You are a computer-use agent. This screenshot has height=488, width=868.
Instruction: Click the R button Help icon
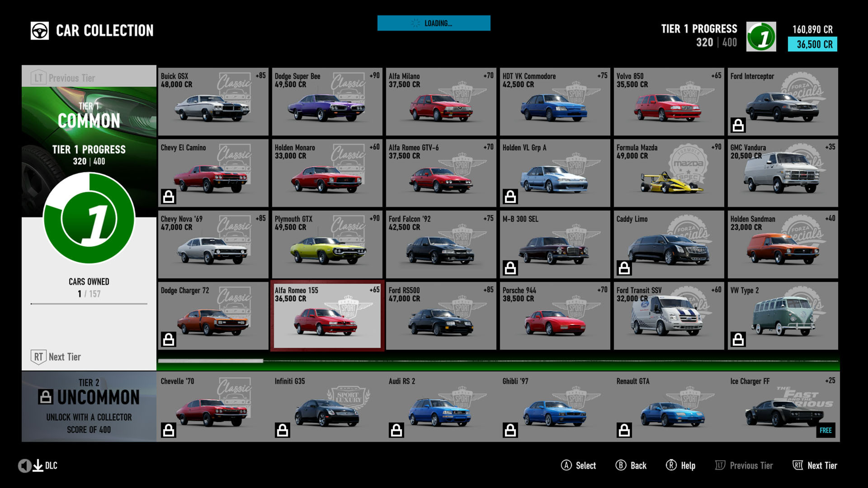[x=671, y=465]
